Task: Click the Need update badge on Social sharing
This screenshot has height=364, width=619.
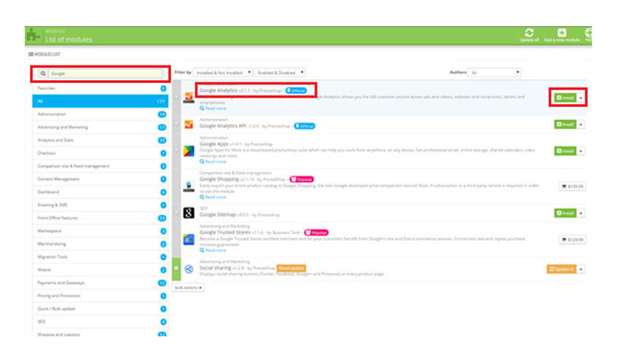Action: [x=291, y=268]
